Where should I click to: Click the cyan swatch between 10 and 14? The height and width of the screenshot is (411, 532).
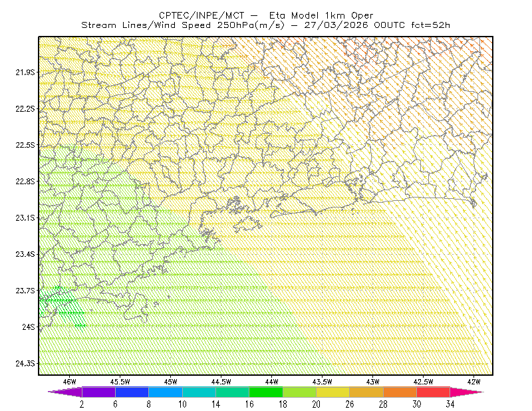[199, 392]
